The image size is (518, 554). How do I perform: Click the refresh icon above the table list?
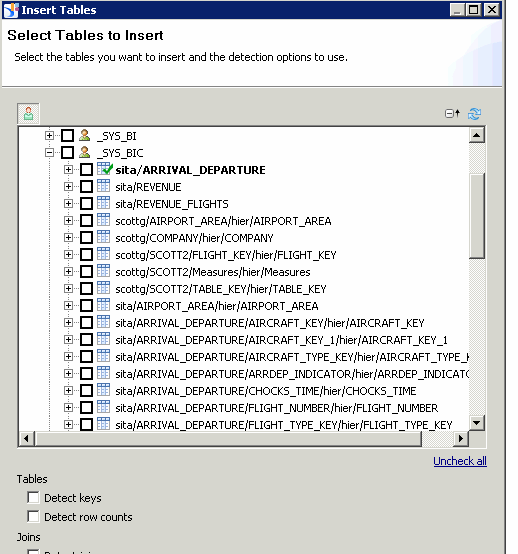(x=474, y=114)
